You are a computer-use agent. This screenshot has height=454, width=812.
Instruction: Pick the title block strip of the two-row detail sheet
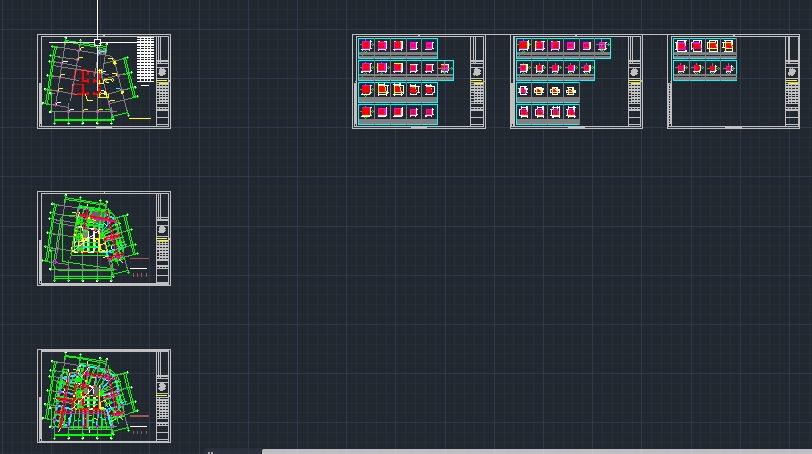(x=792, y=81)
